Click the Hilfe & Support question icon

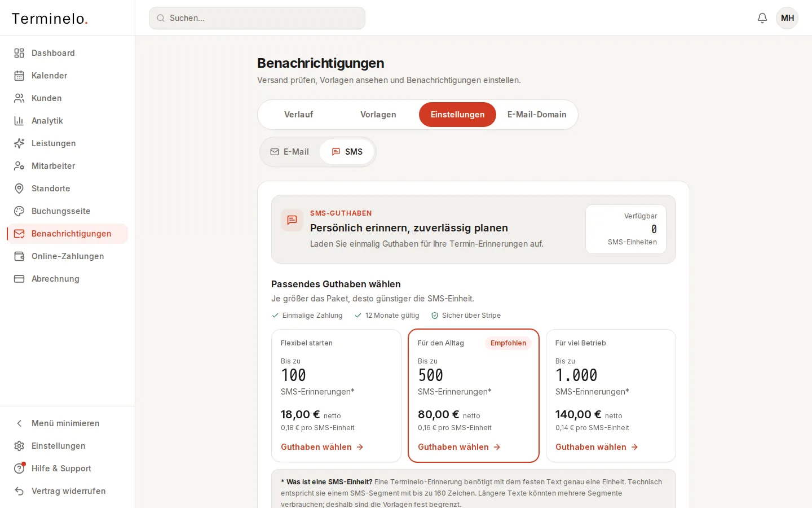tap(19, 468)
